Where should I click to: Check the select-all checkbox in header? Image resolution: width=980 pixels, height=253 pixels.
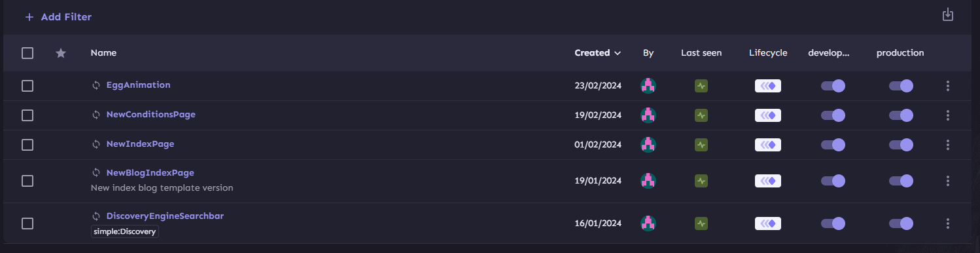coord(27,53)
